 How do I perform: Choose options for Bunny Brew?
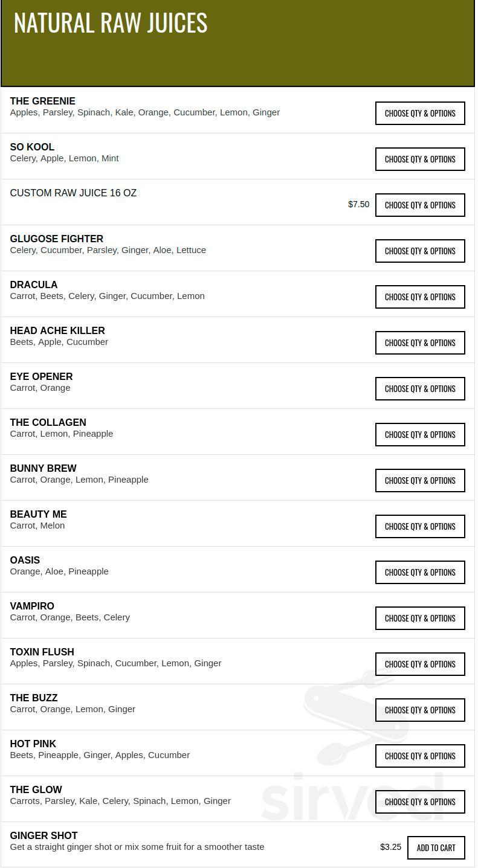420,481
